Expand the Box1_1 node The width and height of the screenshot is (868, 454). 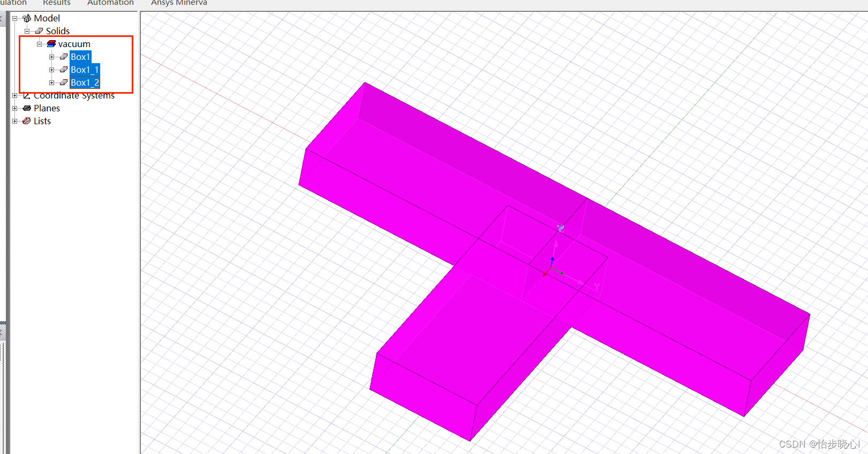[51, 70]
